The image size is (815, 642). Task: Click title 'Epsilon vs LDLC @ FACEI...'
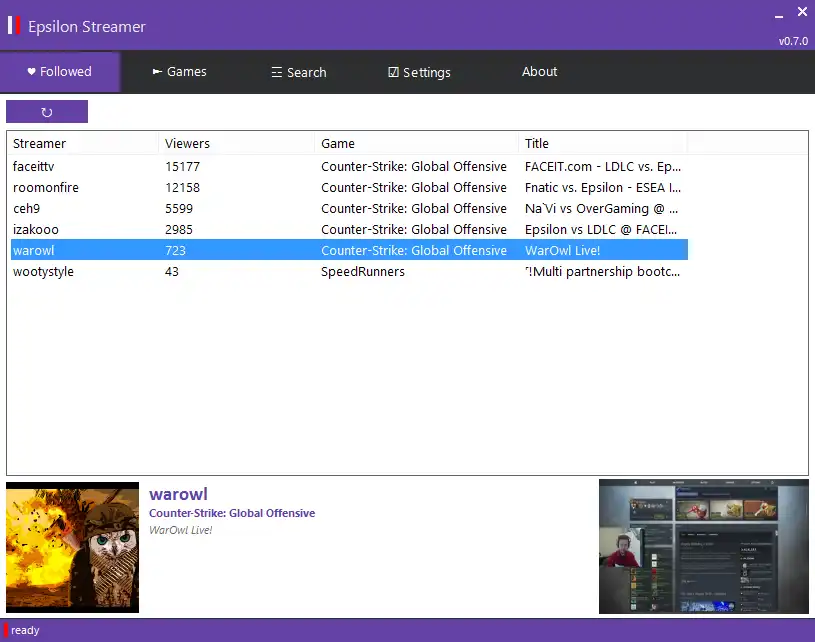coord(601,229)
